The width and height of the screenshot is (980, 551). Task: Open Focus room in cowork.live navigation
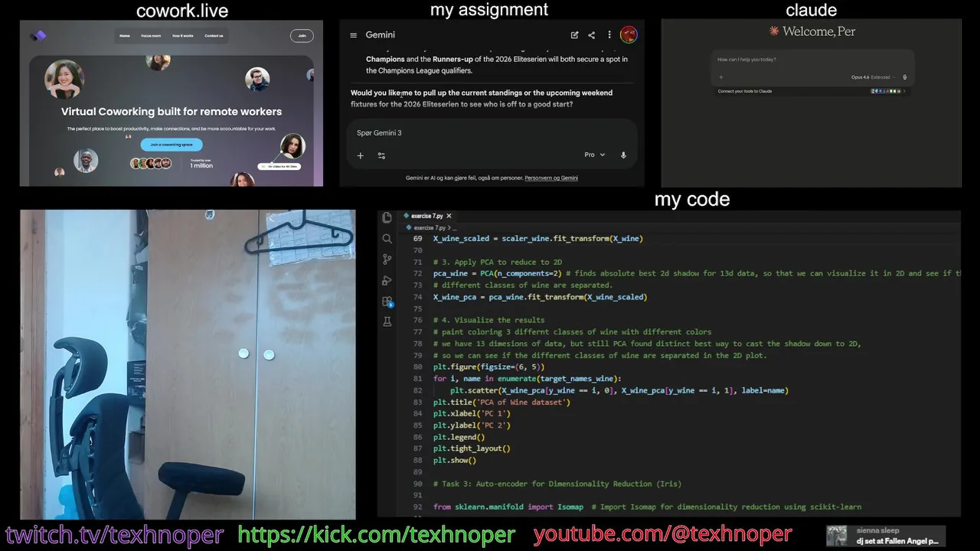tap(151, 36)
